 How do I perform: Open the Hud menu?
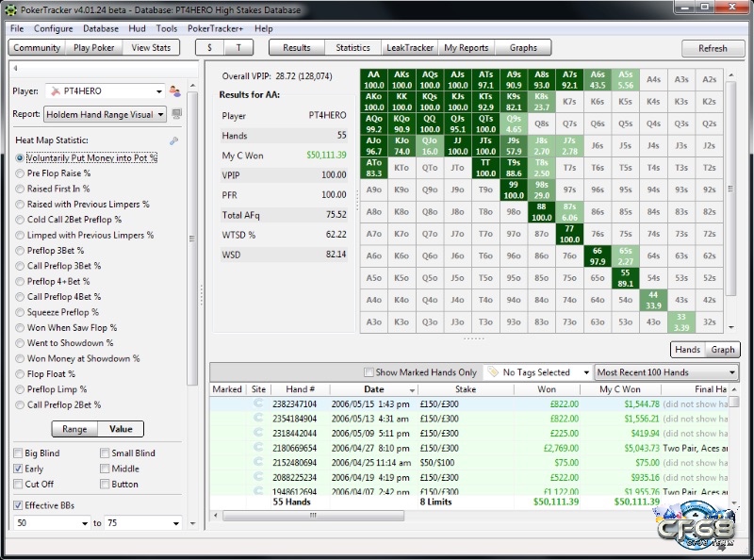pyautogui.click(x=137, y=28)
